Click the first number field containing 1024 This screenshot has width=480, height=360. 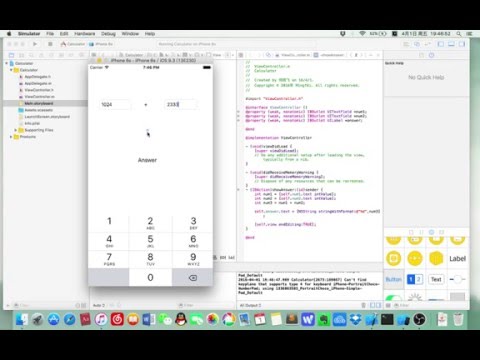[x=115, y=104]
